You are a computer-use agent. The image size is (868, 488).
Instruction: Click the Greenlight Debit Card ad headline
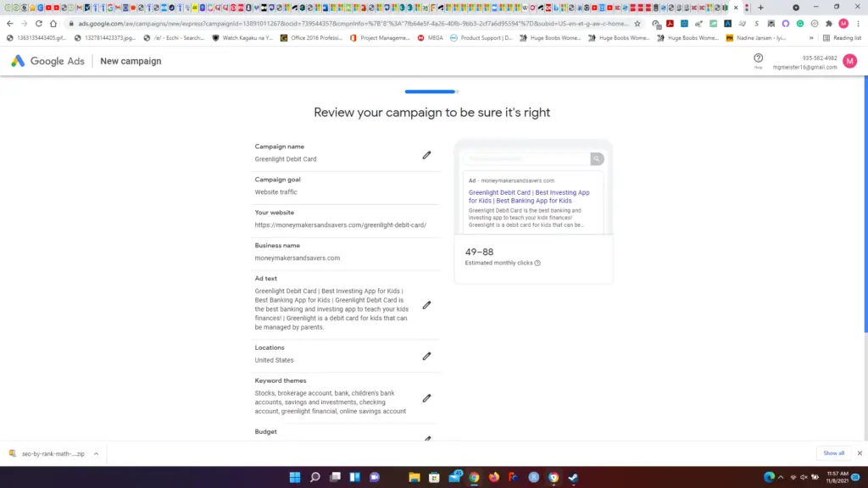pyautogui.click(x=529, y=197)
